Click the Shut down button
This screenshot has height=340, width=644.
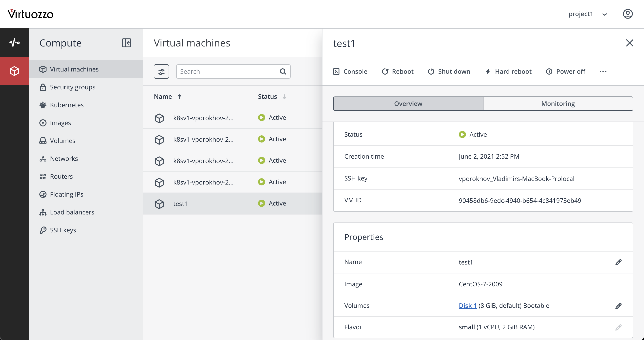[x=449, y=71]
